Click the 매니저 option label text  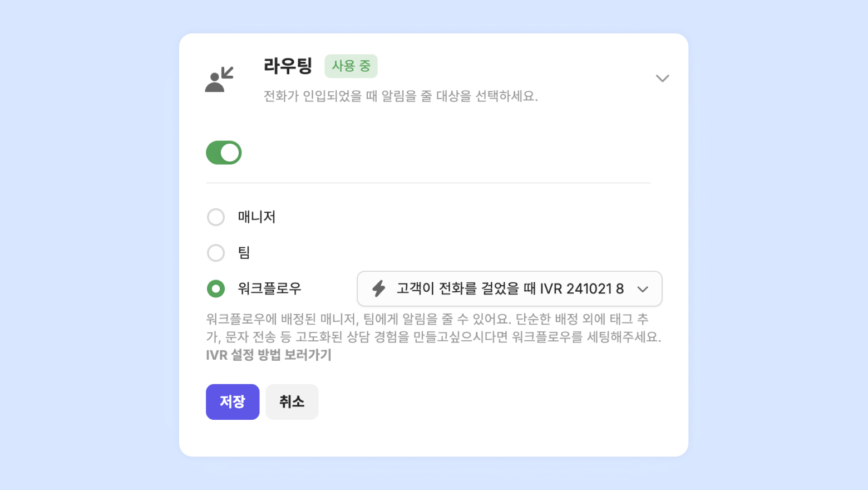click(x=257, y=217)
